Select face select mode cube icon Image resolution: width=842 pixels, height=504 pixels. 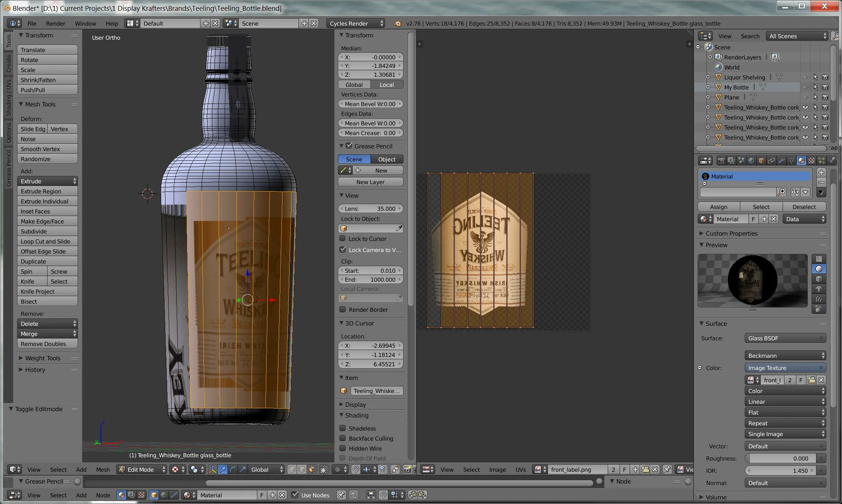[312, 469]
